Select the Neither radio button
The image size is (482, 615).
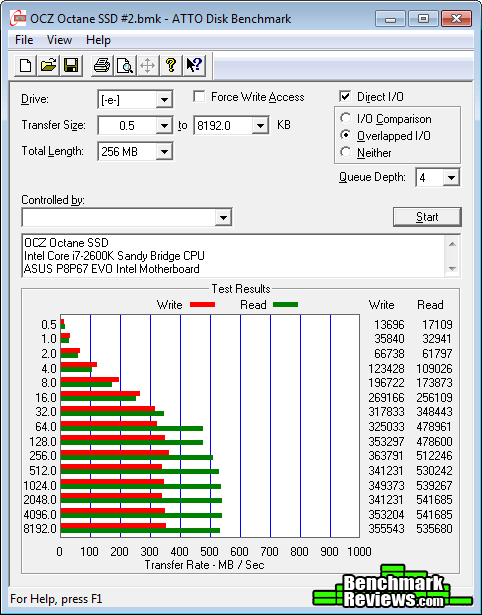346,152
